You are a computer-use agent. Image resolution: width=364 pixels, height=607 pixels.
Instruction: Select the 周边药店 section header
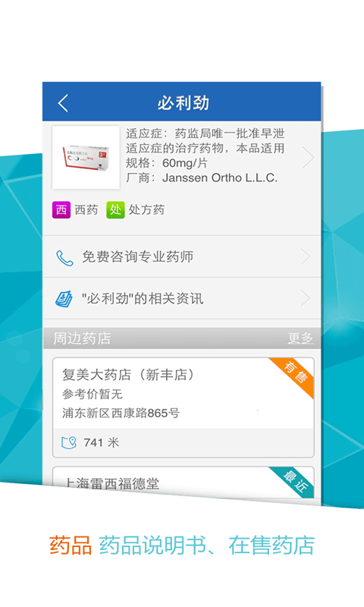pyautogui.click(x=182, y=338)
